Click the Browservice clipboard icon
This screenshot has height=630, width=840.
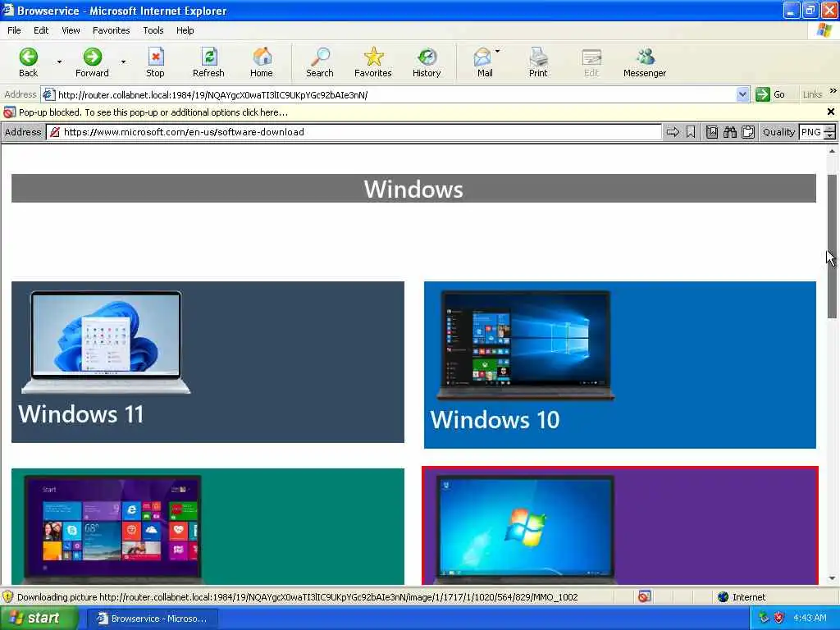tap(748, 132)
